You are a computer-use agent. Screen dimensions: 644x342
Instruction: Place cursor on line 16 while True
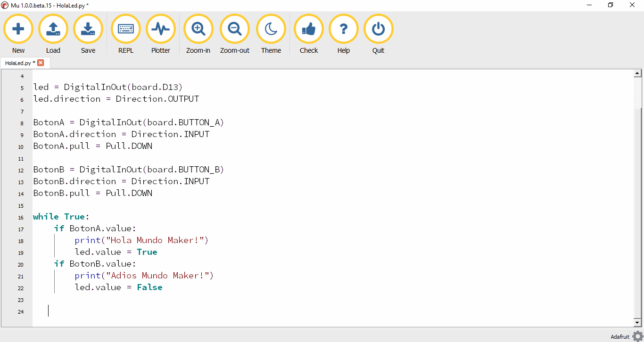click(x=61, y=217)
